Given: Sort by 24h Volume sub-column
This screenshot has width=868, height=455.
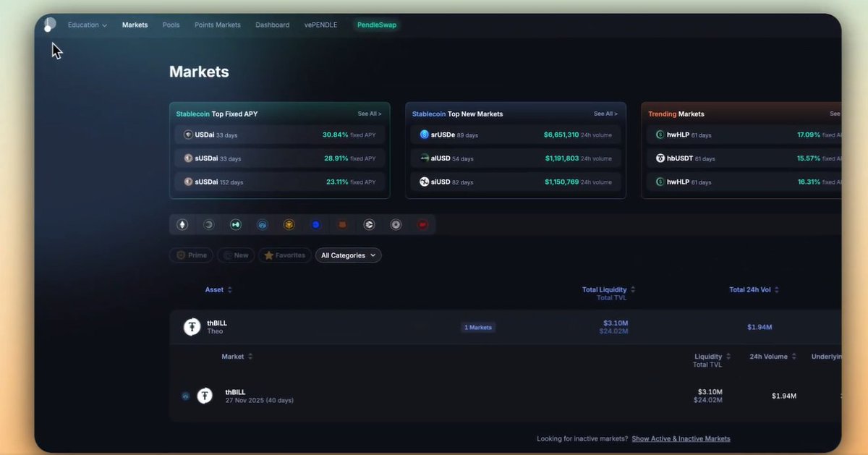Looking at the screenshot, I should [x=773, y=356].
